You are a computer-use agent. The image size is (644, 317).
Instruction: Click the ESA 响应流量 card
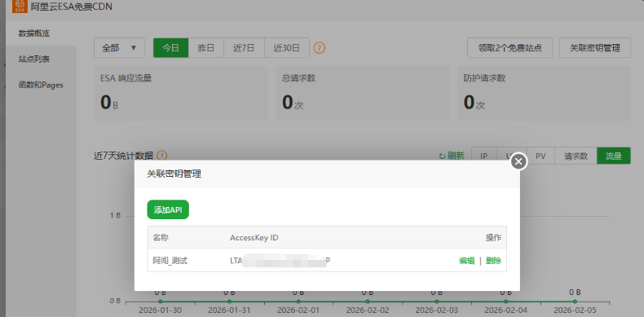coord(181,93)
